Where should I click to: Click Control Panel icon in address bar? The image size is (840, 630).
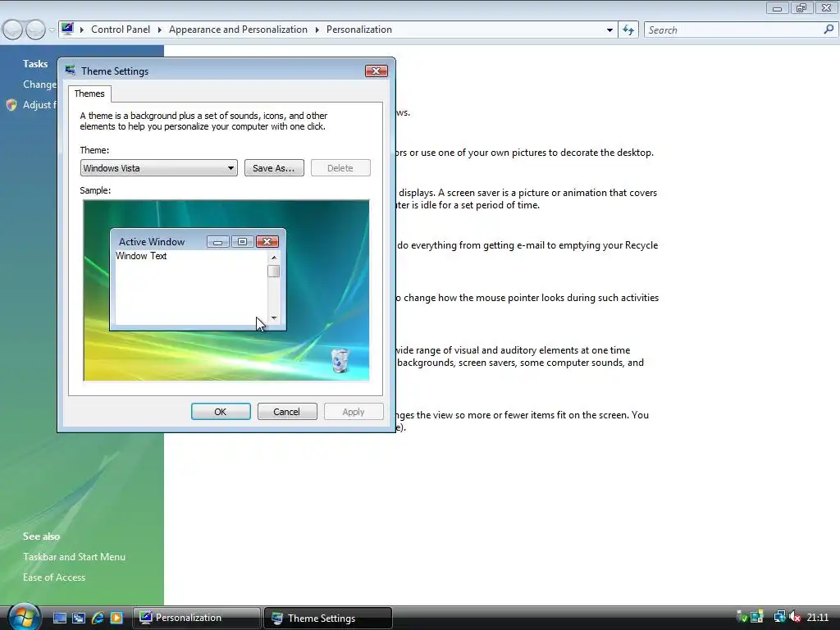[x=67, y=29]
